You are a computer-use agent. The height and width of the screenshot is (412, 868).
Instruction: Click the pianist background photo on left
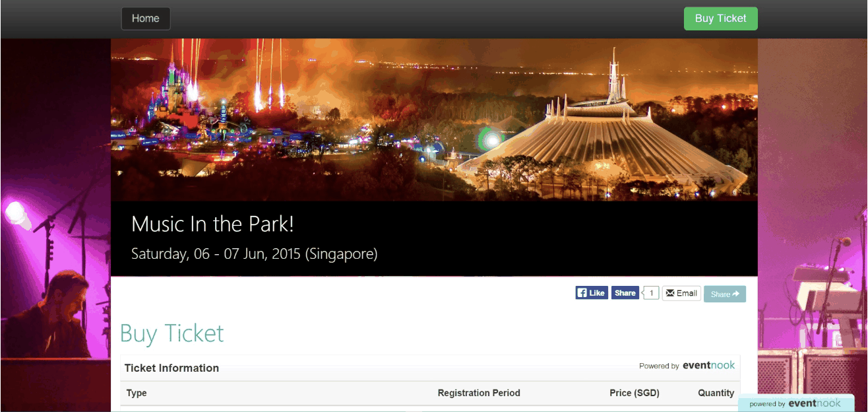55,225
